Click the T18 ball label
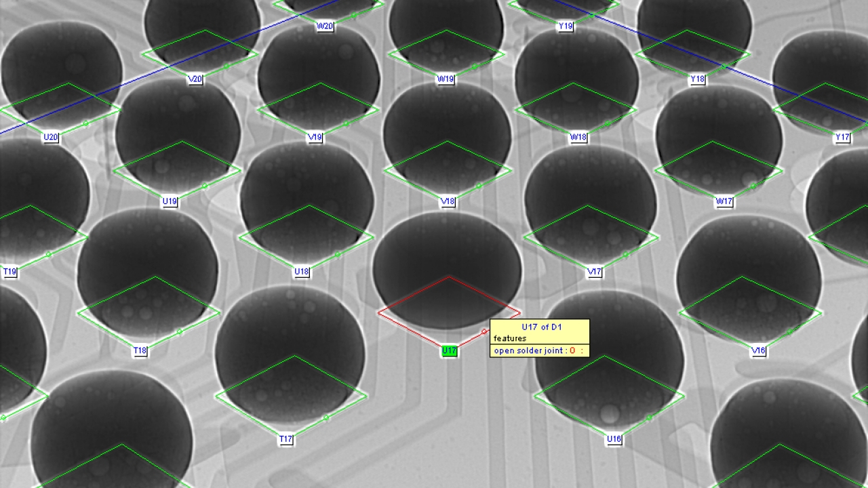 (140, 351)
